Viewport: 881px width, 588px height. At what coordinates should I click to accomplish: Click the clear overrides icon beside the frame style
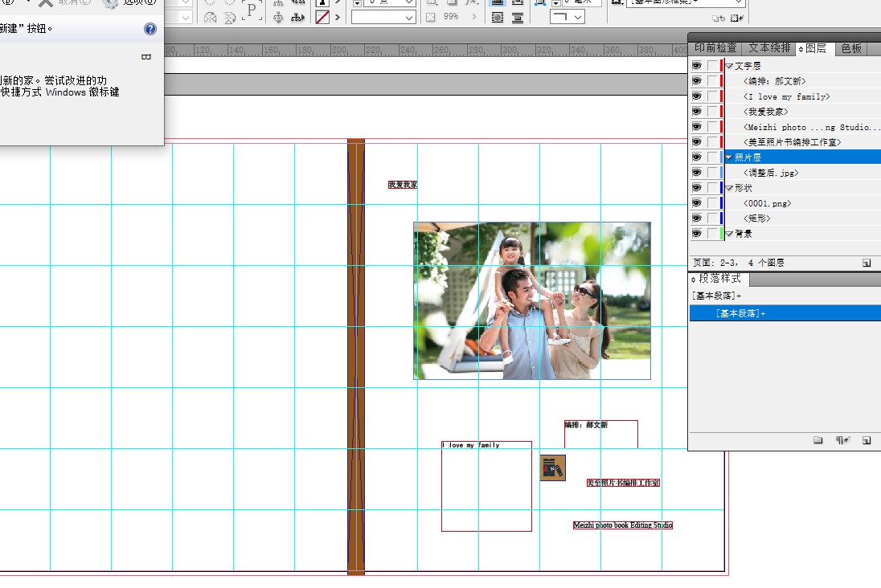[x=718, y=18]
